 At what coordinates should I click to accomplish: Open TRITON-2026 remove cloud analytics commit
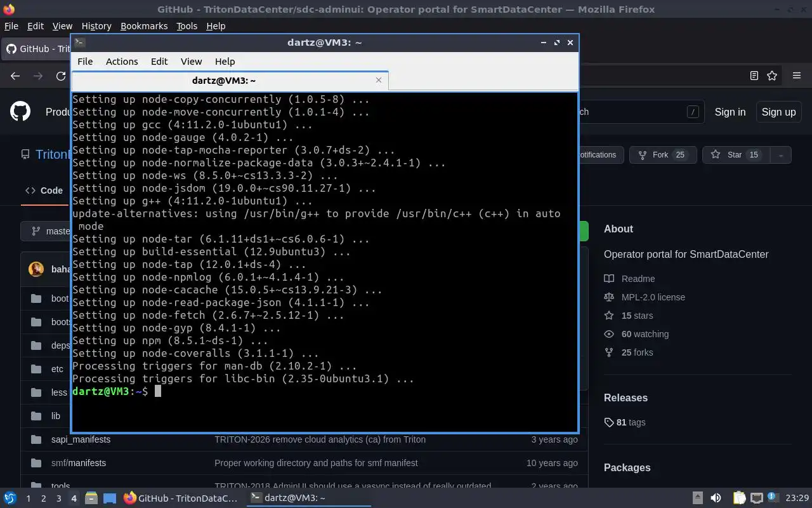click(320, 439)
